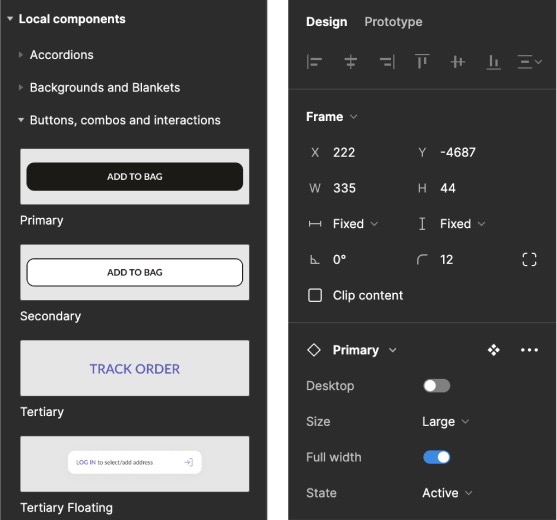
Task: Toggle the Desktop switch on
Action: (437, 386)
